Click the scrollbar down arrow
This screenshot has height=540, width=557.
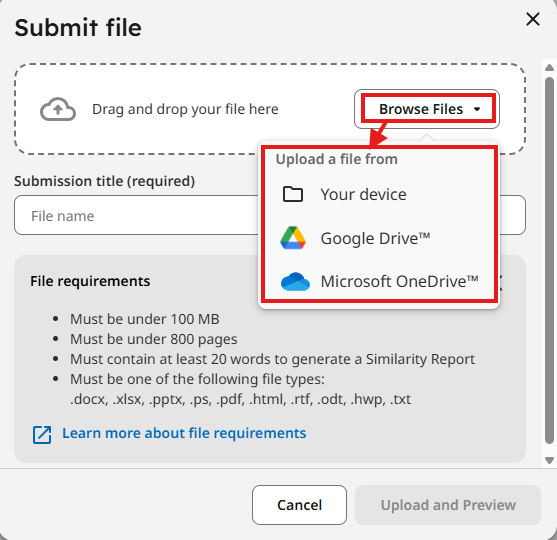(x=550, y=460)
